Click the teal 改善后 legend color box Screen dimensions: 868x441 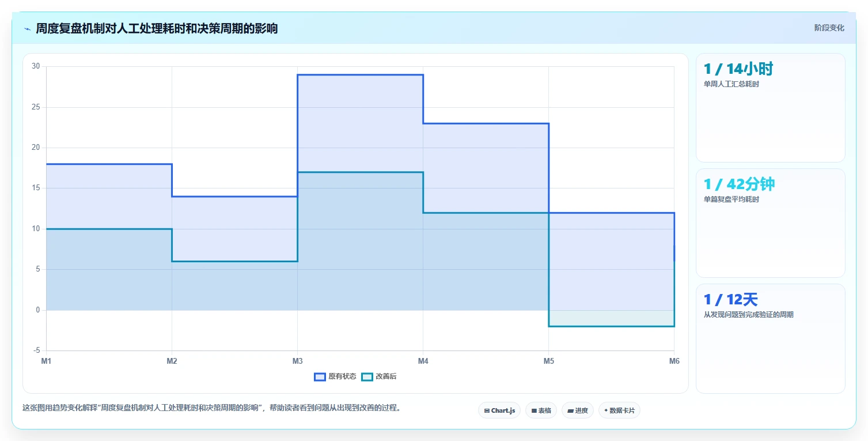tap(367, 376)
